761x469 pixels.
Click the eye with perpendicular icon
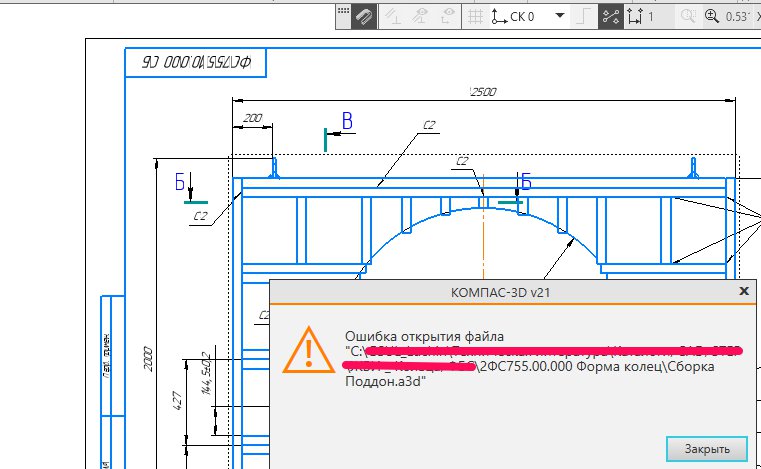click(x=420, y=17)
